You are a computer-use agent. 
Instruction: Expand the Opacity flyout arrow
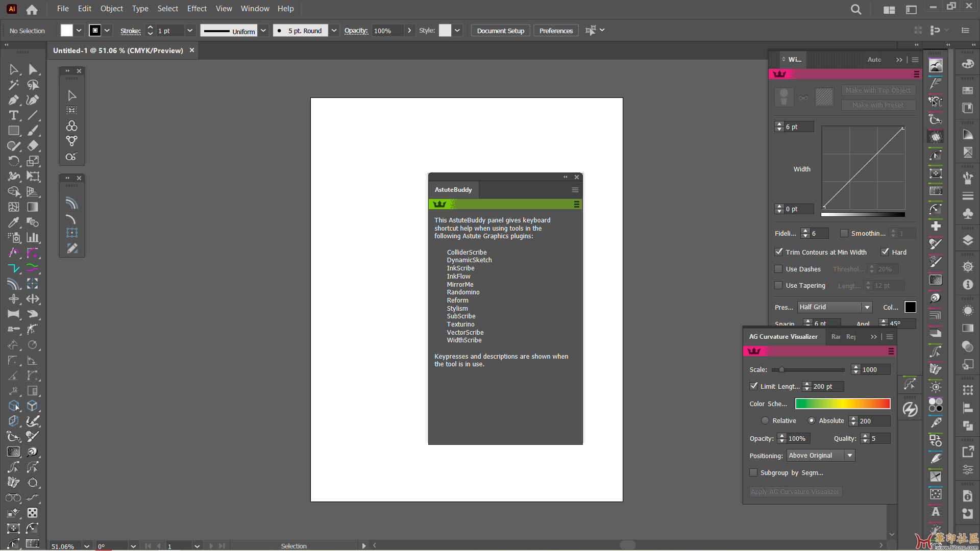(x=409, y=31)
